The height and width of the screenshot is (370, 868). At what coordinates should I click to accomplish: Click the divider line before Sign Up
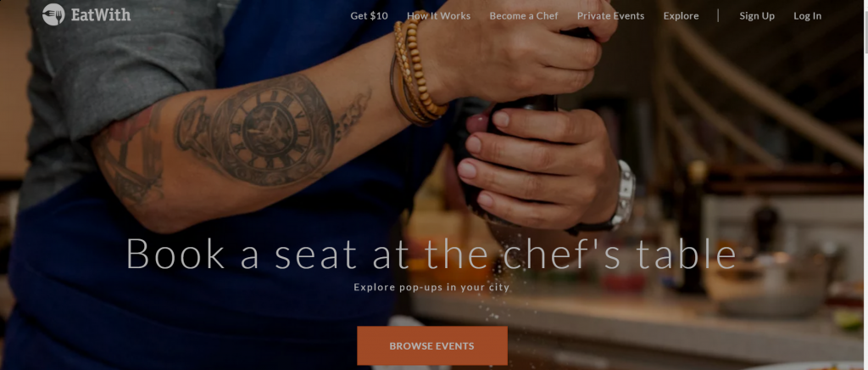pos(718,15)
